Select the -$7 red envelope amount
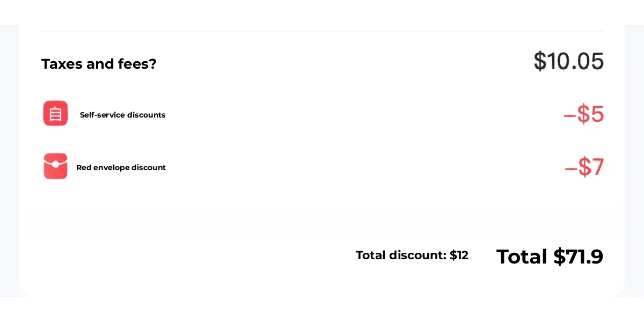Image resolution: width=644 pixels, height=322 pixels. pos(584,167)
